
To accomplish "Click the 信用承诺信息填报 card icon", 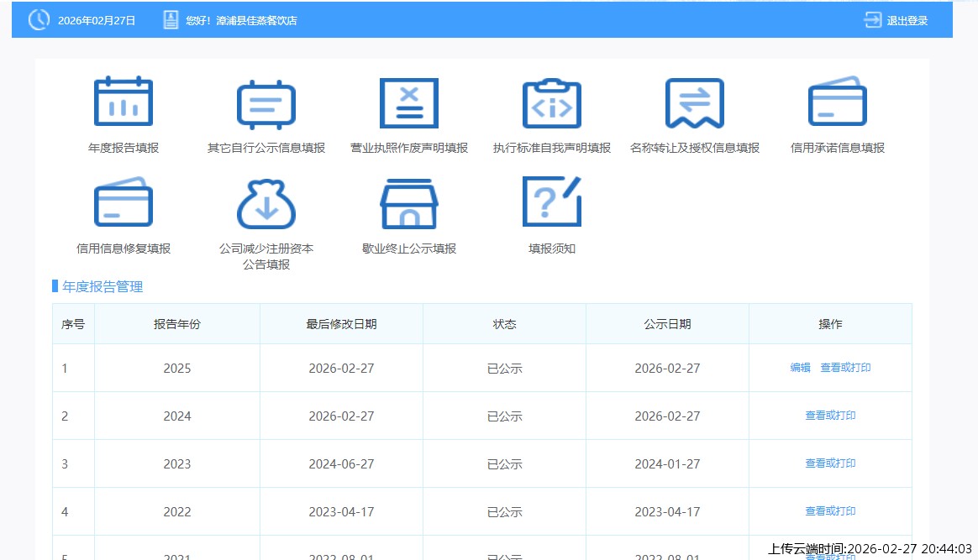I will coord(838,102).
